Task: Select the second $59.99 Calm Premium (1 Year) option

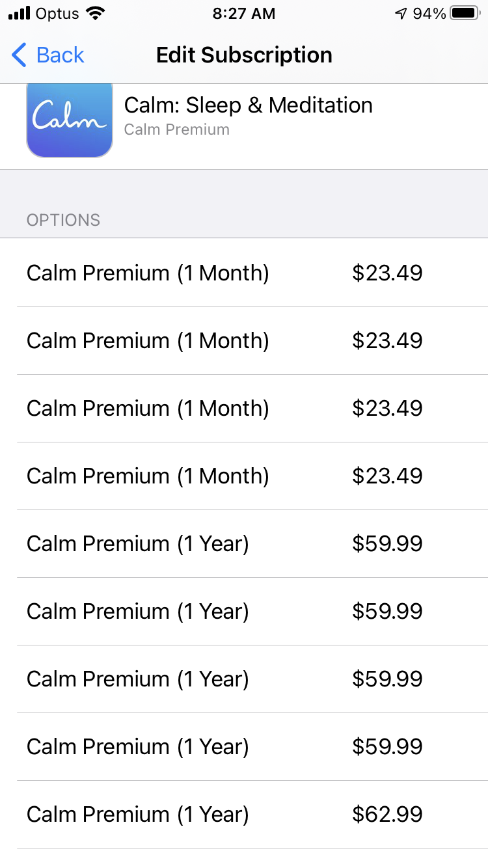Action: (244, 611)
